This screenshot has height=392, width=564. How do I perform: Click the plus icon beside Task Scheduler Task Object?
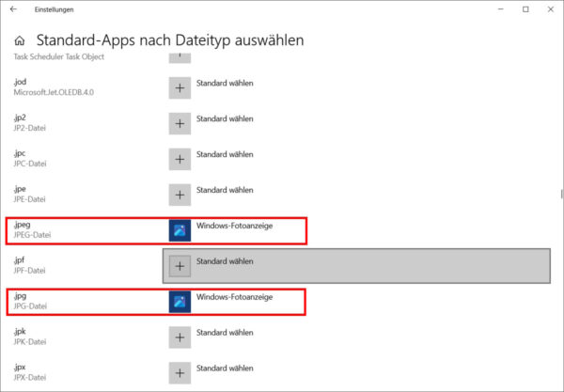[x=180, y=57]
